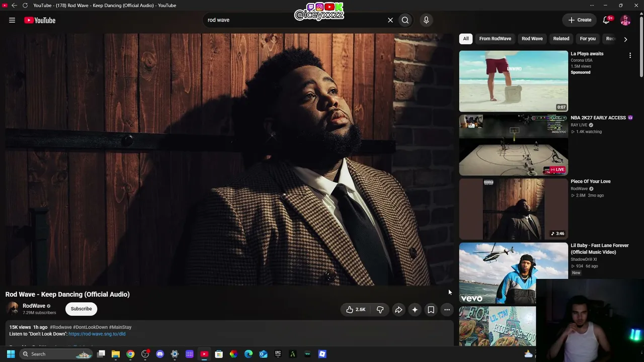Screen dimensions: 644x362
Task: Click the 'Corona USA' advertiser name
Action: 582,60
